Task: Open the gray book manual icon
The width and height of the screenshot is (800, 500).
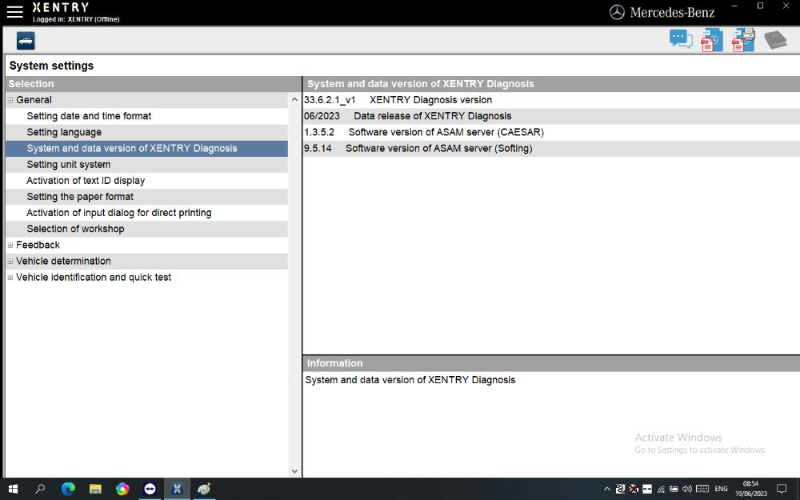Action: pyautogui.click(x=776, y=40)
